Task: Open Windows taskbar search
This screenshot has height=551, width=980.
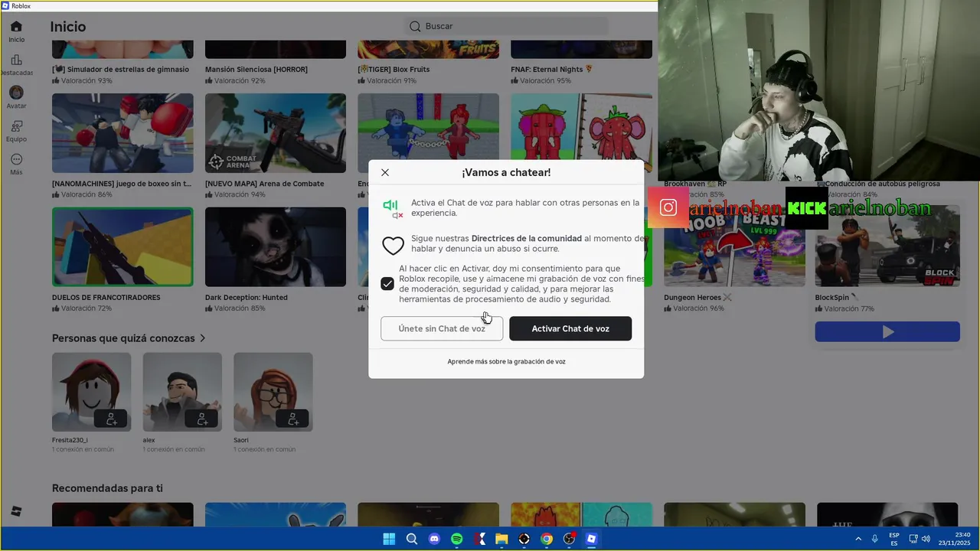Action: pos(412,539)
